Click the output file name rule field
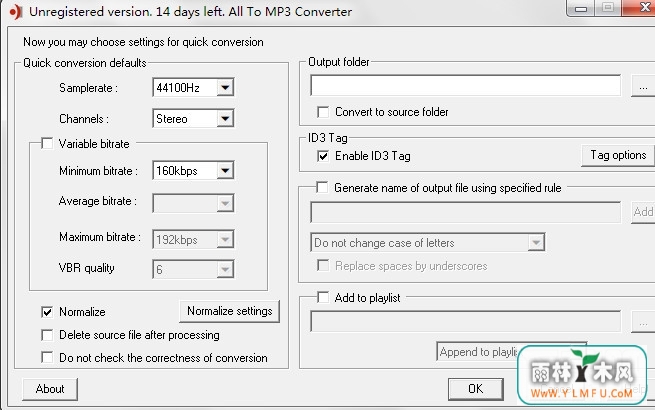 (x=465, y=212)
